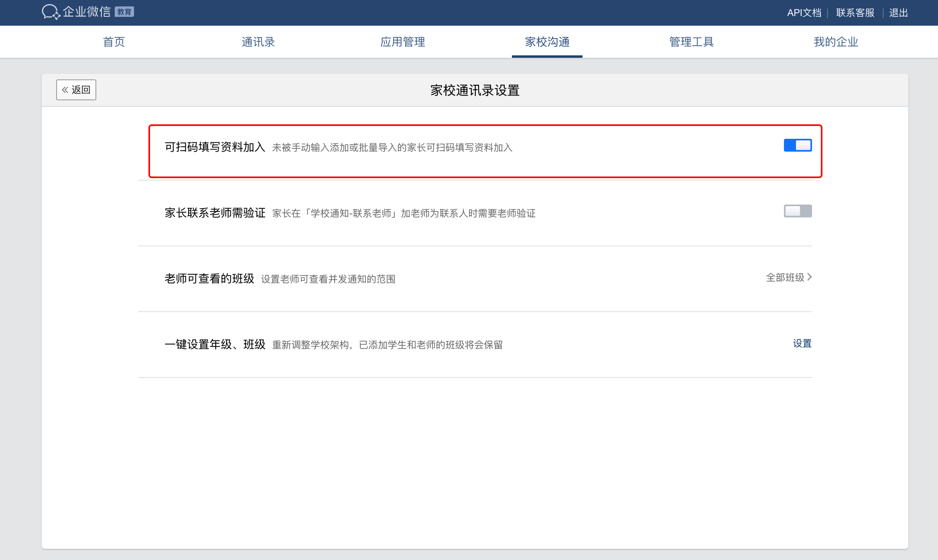Open the 首页 tab

click(114, 42)
